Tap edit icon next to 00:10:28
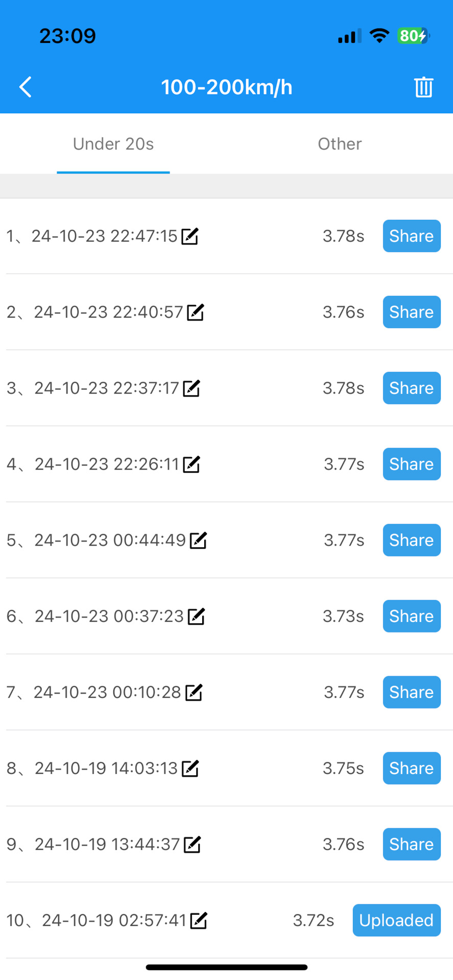 (x=194, y=693)
